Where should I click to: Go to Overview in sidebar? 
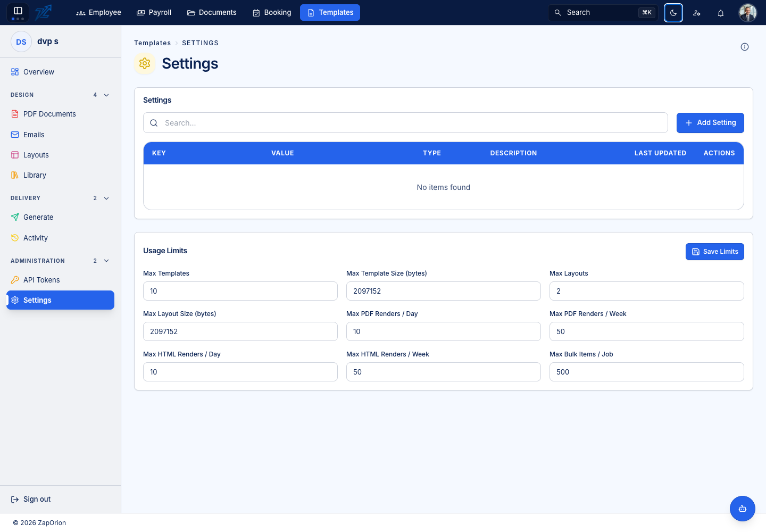coord(60,72)
